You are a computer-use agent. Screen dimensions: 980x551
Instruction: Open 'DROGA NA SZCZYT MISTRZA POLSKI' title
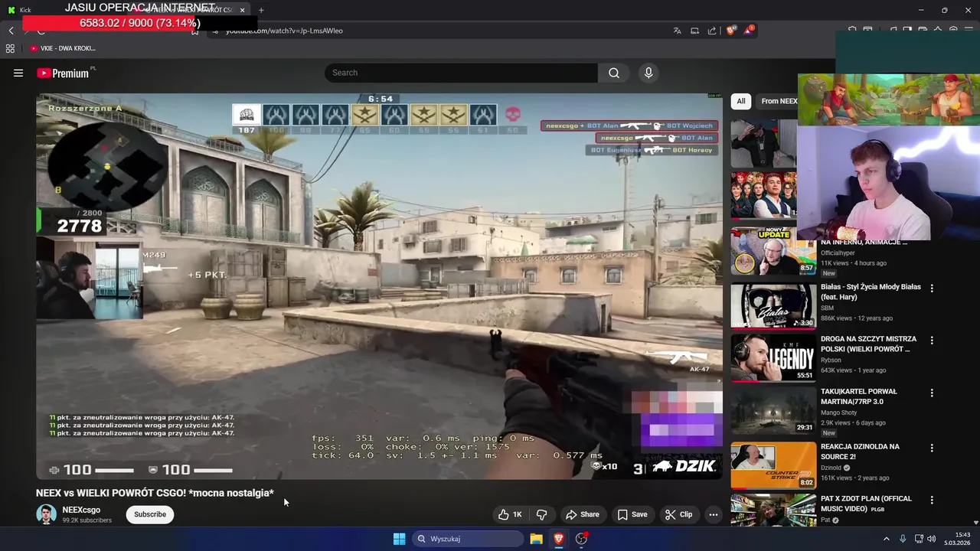(868, 344)
